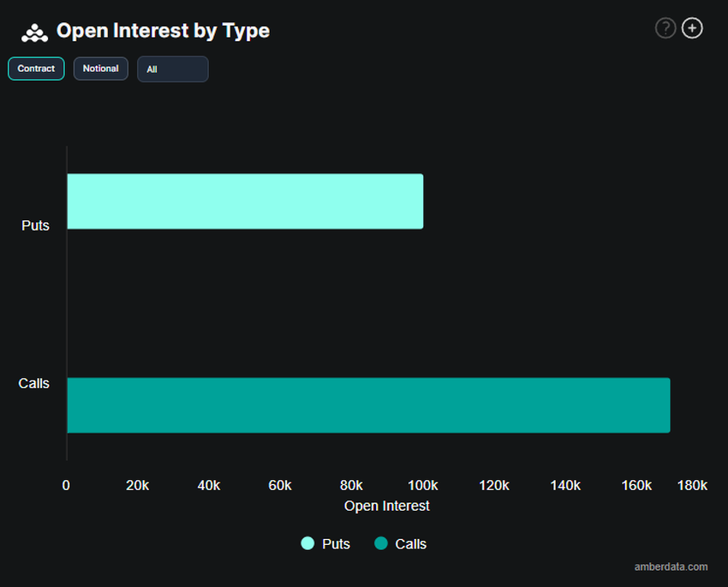Screen dimensions: 728x587
Task: Switch to the Notional view
Action: click(101, 69)
